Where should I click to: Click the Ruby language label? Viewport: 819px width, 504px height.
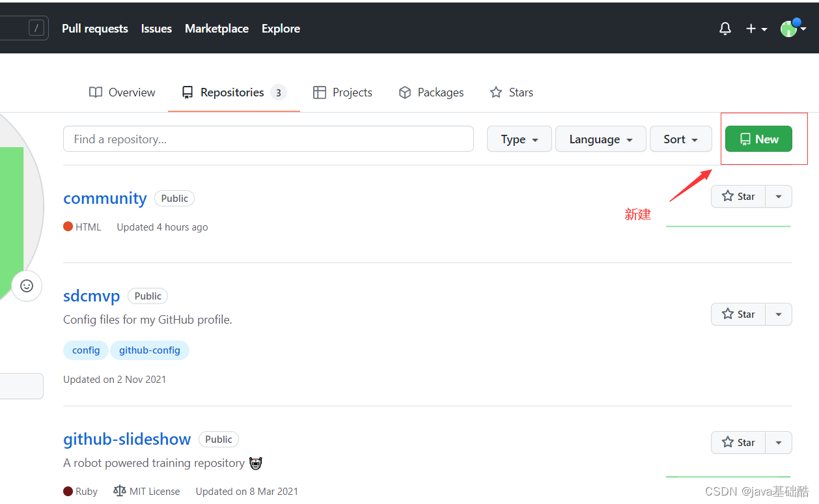point(81,492)
